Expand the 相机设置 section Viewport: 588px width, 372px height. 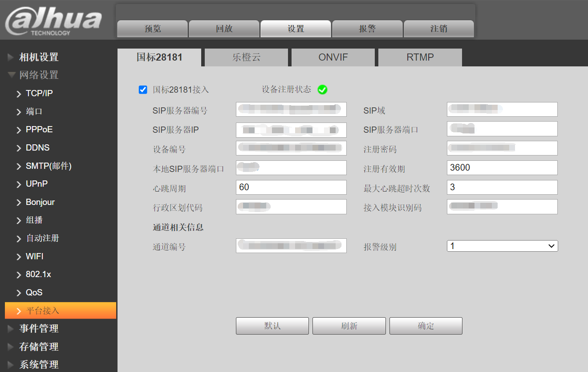39,57
